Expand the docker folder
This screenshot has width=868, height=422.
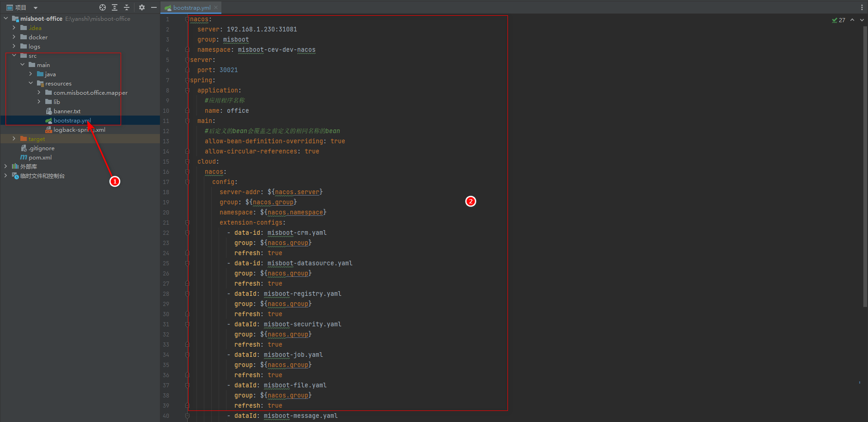click(14, 37)
